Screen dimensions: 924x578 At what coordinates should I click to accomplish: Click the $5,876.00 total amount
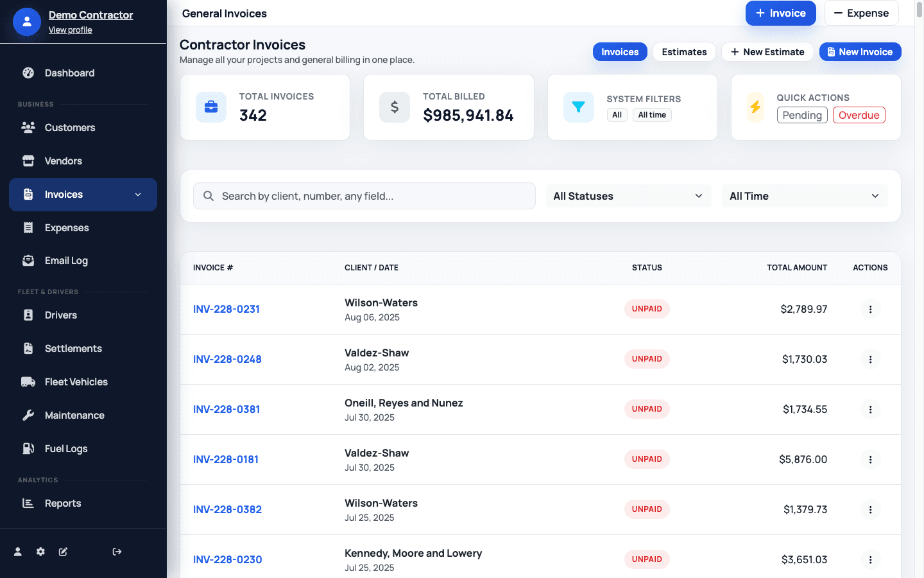point(803,460)
